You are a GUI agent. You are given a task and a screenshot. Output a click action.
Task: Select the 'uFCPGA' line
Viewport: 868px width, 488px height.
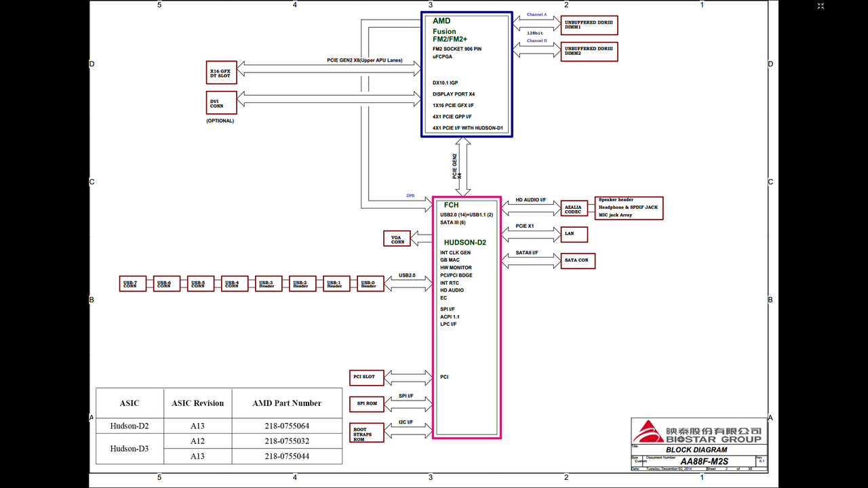[x=442, y=56]
